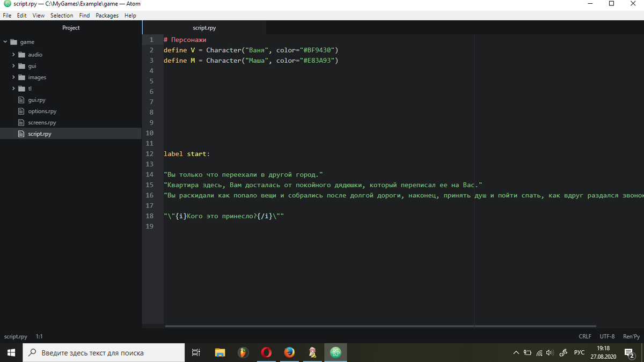Switch the РУС input language
Image resolution: width=644 pixels, height=362 pixels.
pos(579,352)
